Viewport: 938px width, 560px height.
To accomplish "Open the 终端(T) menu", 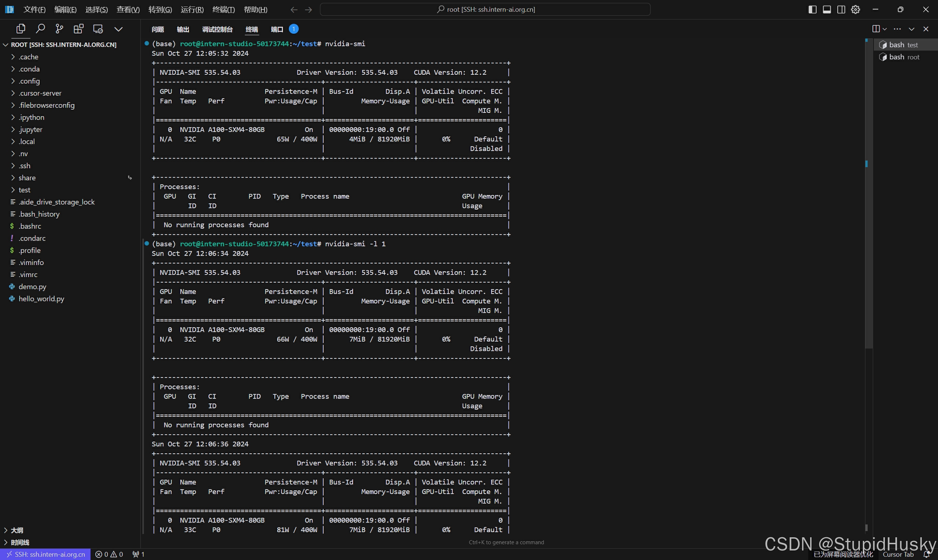I will pos(223,10).
